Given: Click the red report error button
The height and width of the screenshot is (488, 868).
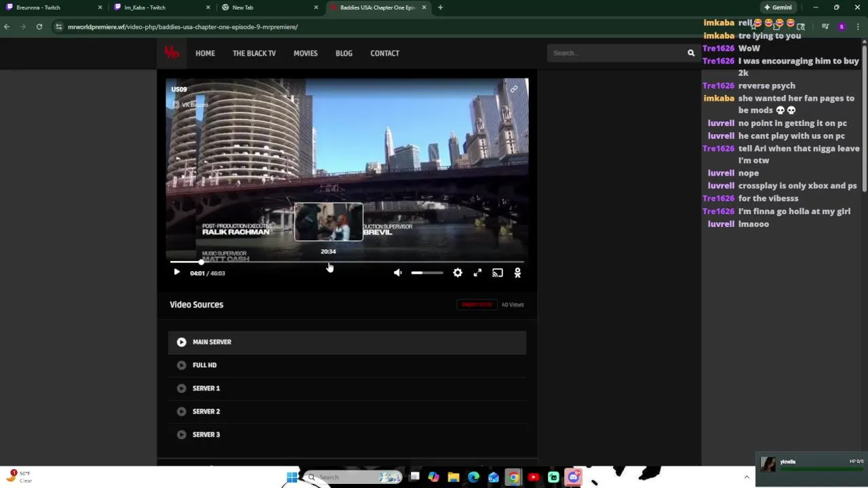Looking at the screenshot, I should [x=477, y=304].
